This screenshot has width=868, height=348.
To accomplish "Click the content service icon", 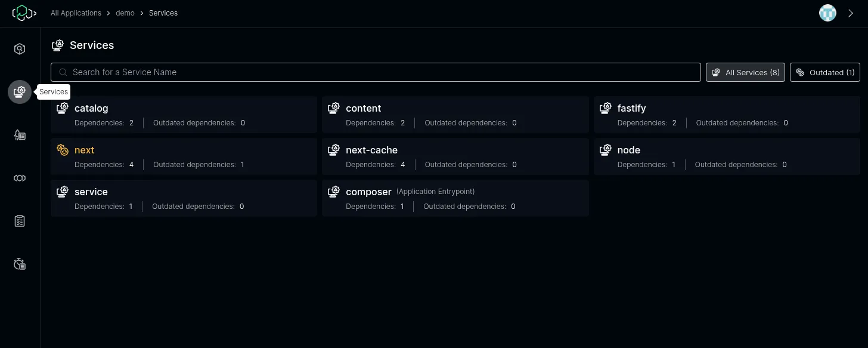I will (334, 108).
